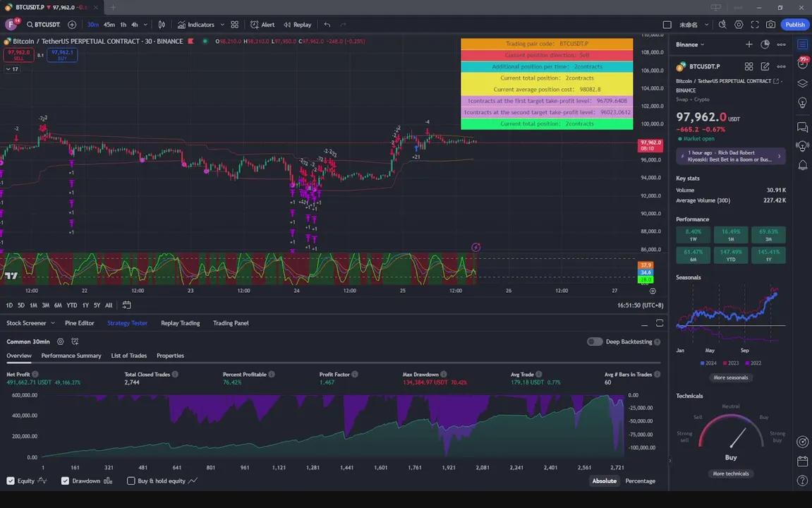Screen dimensions: 812x508
Task: Click the compare or add symbol plus icon
Action: coord(72,24)
